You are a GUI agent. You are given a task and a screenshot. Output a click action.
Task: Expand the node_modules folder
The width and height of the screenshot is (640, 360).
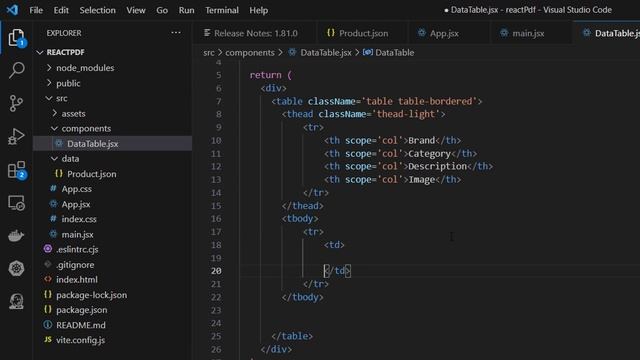point(49,68)
